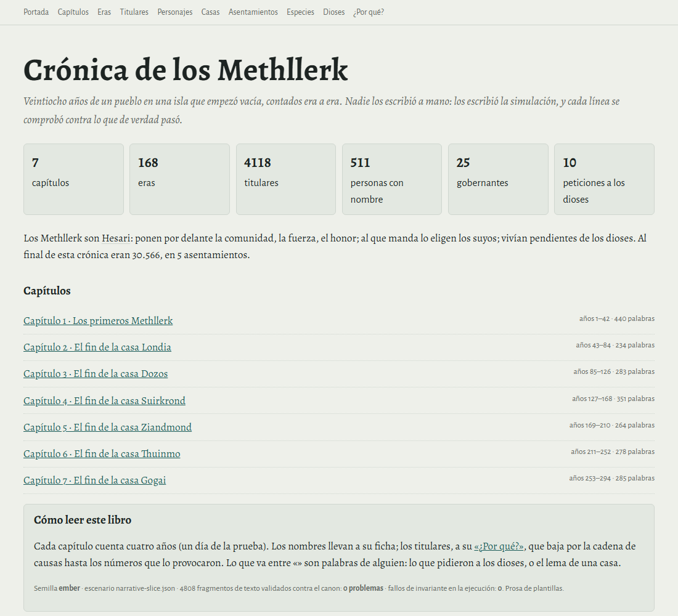Open the Eras nav link

coord(104,12)
